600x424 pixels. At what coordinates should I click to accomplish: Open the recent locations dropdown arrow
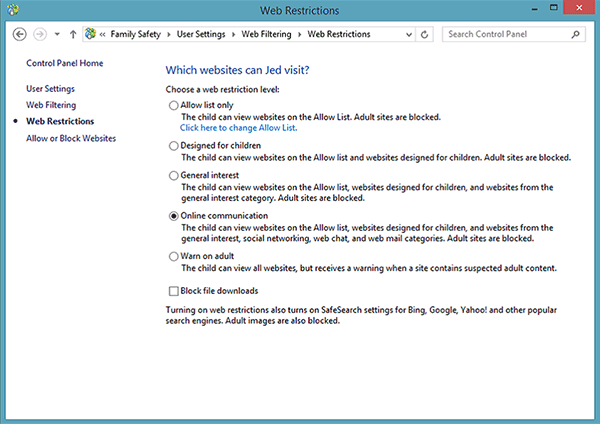(57, 34)
